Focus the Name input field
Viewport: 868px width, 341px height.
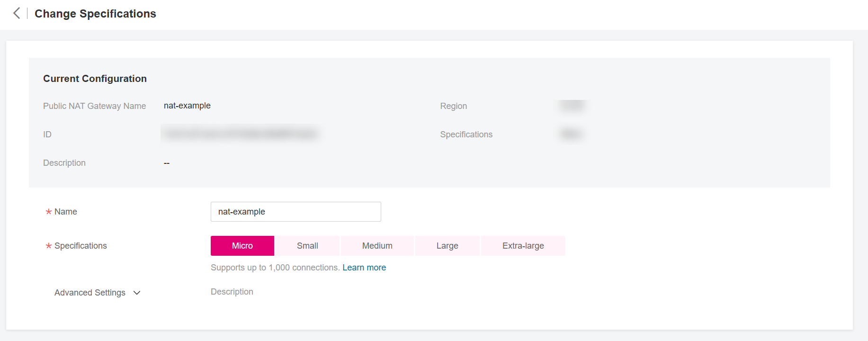pos(296,212)
